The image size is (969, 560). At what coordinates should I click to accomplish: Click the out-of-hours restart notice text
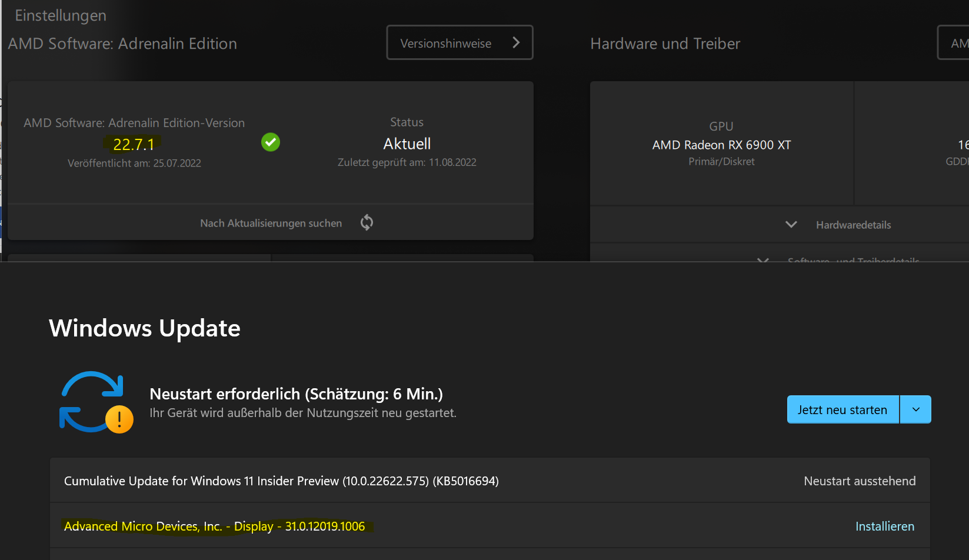click(x=303, y=413)
